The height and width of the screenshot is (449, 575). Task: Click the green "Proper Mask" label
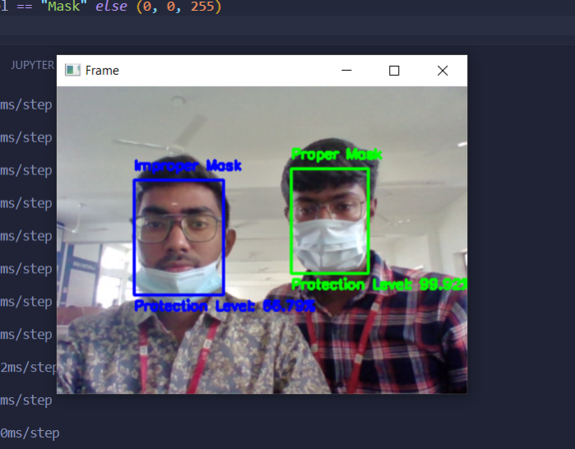336,154
